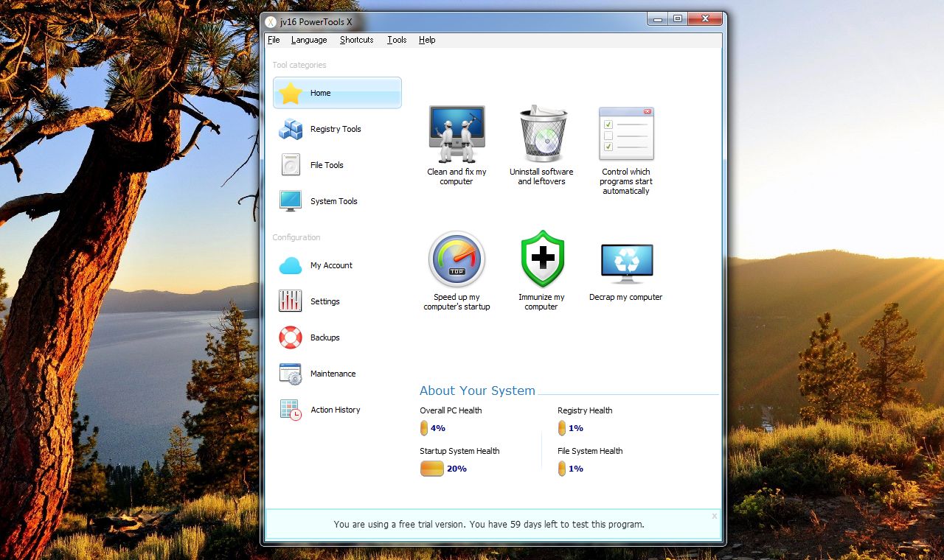
Task: Open the Maintenance section
Action: click(x=333, y=374)
